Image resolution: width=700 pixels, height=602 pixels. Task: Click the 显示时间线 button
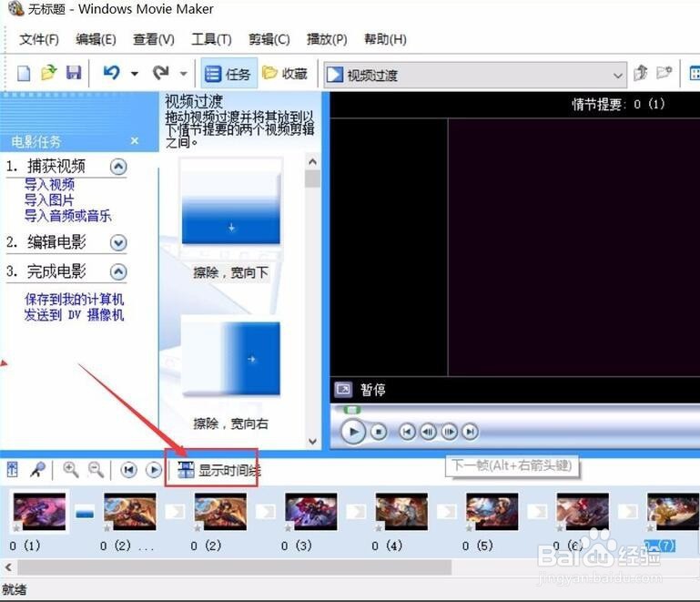(218, 470)
